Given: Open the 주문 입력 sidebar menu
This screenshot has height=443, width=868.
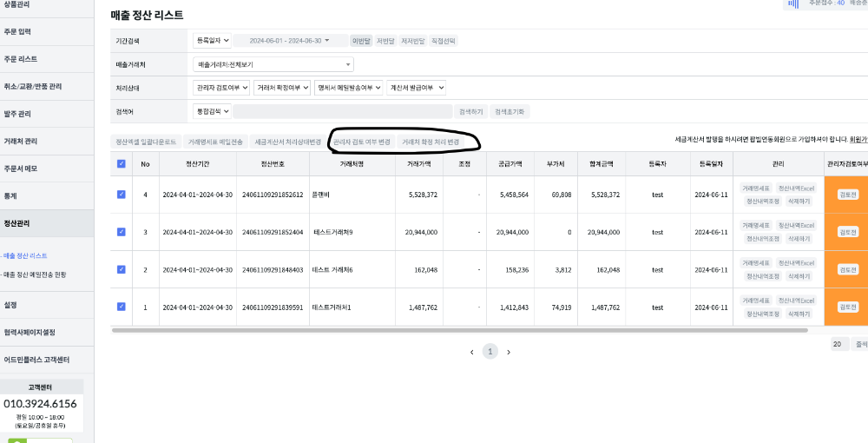Looking at the screenshot, I should pyautogui.click(x=47, y=31).
